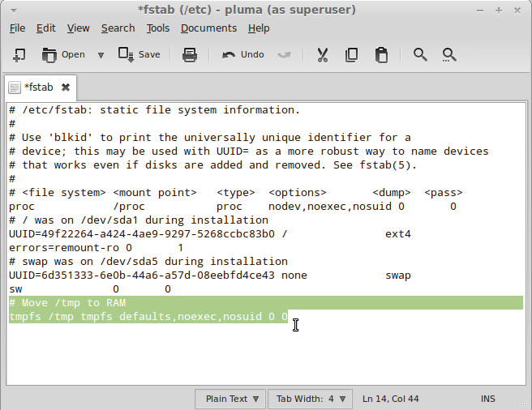Click the 'proc /proc proc nodev' line
Image resolution: width=532 pixels, height=410 pixels.
233,207
